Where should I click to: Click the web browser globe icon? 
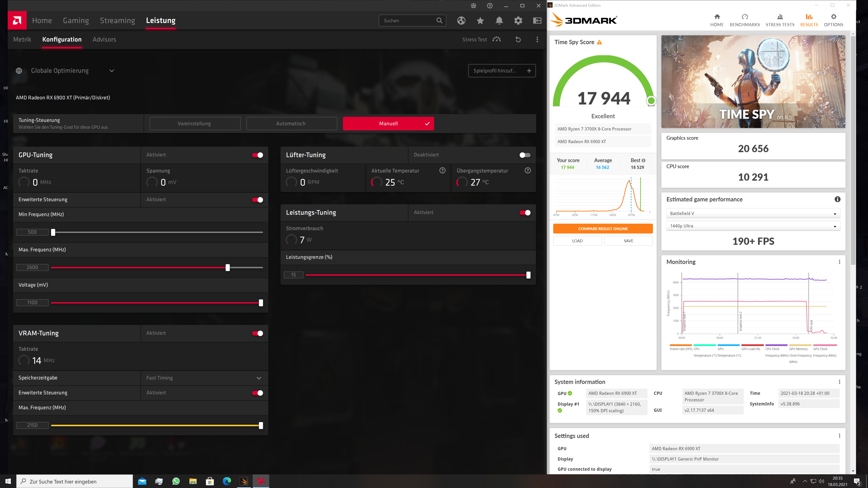pos(461,21)
